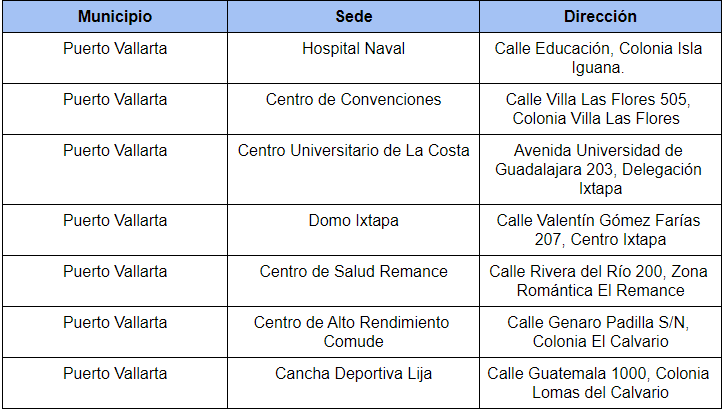
Task: Click the Calle Guatemala 1000 address
Action: [598, 383]
